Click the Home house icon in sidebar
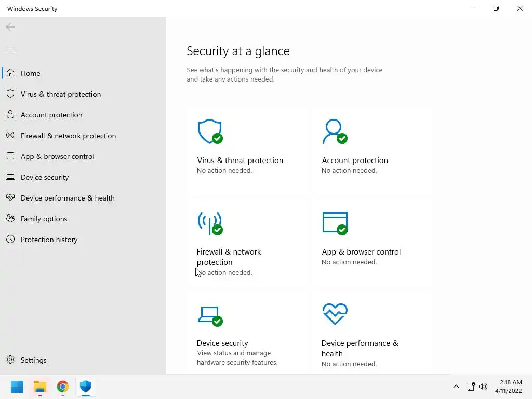The width and height of the screenshot is (532, 399). pyautogui.click(x=10, y=73)
